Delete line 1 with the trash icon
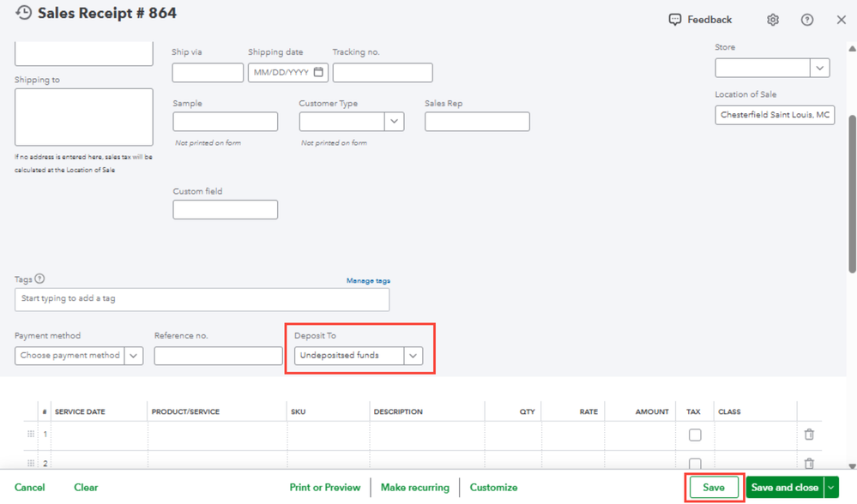Image resolution: width=857 pixels, height=504 pixels. click(809, 435)
